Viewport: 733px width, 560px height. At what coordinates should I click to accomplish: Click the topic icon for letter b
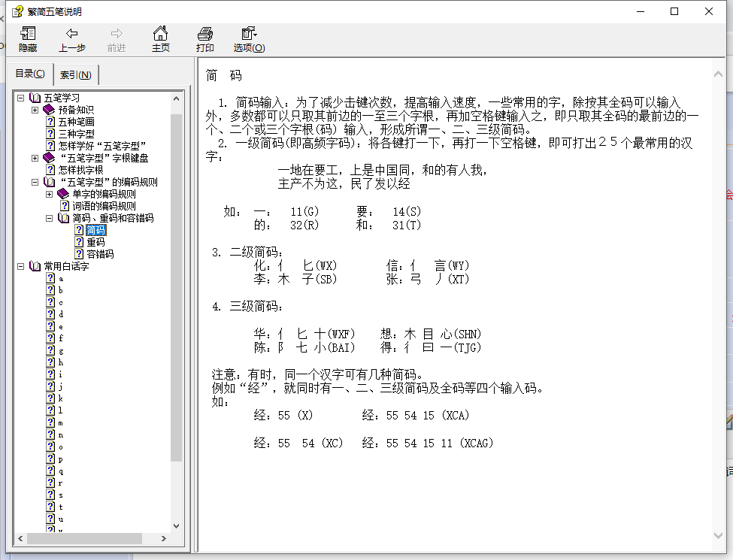(x=51, y=290)
